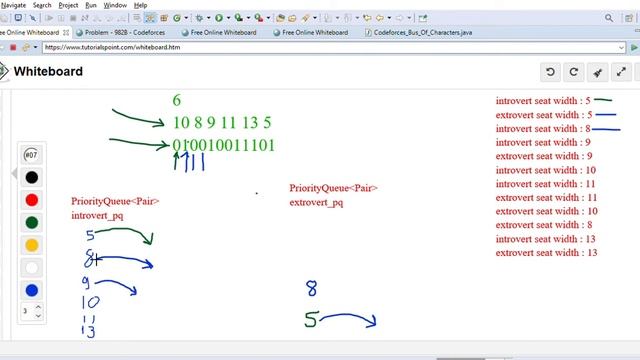640x360 pixels.
Task: Collapse the color palette side arrow
Action: click(14, 173)
